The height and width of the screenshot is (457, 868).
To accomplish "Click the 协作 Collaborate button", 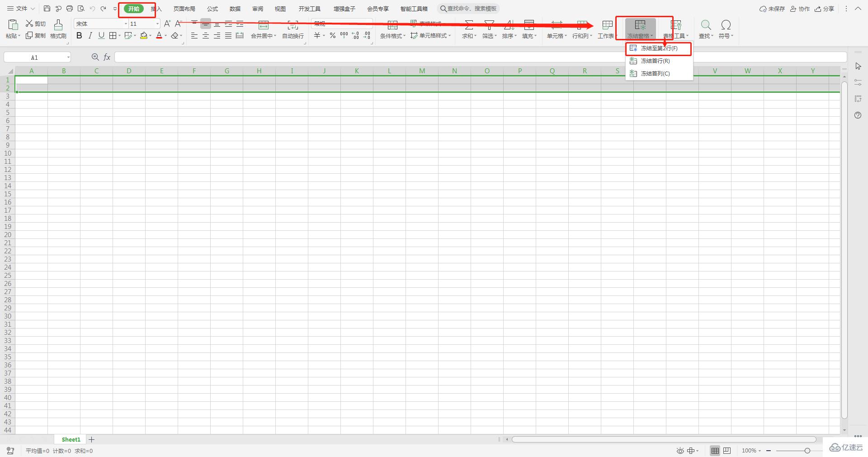I will point(800,9).
